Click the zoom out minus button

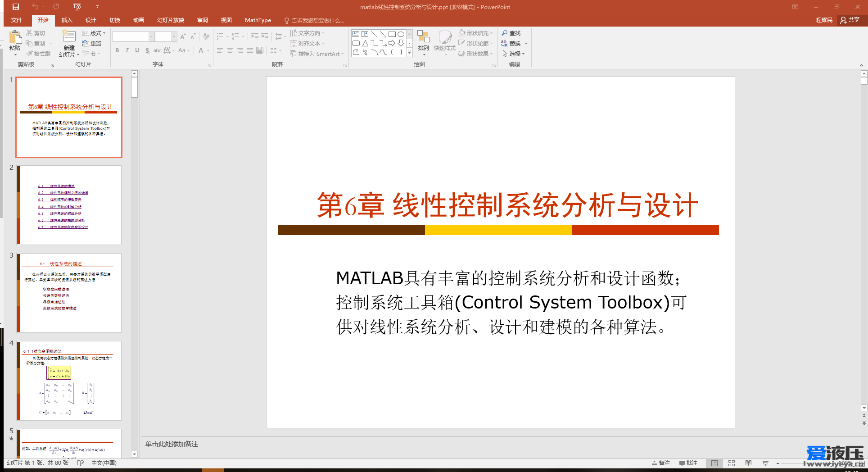pyautogui.click(x=778, y=463)
